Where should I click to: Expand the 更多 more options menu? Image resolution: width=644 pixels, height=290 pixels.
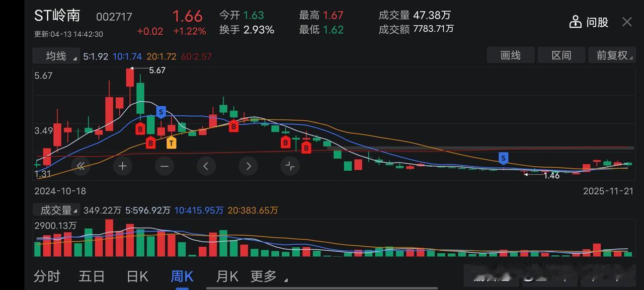click(x=263, y=276)
